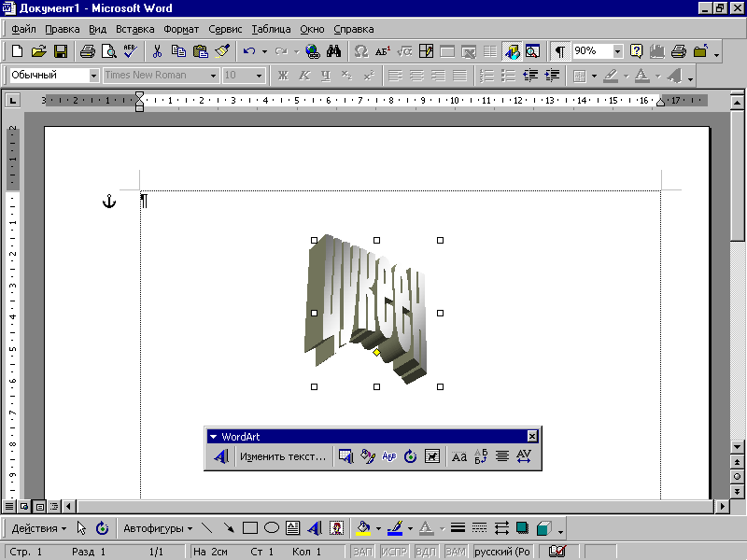Toggle italic (К) formatting
747x560 pixels.
point(304,76)
